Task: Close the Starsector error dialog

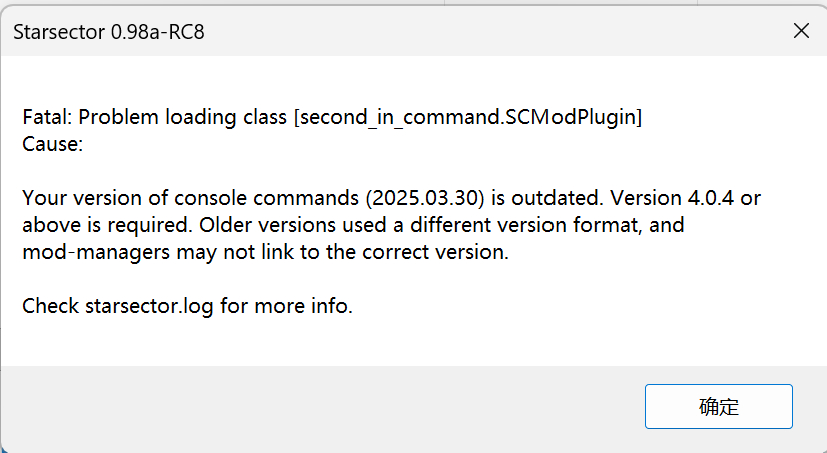Action: (x=801, y=31)
